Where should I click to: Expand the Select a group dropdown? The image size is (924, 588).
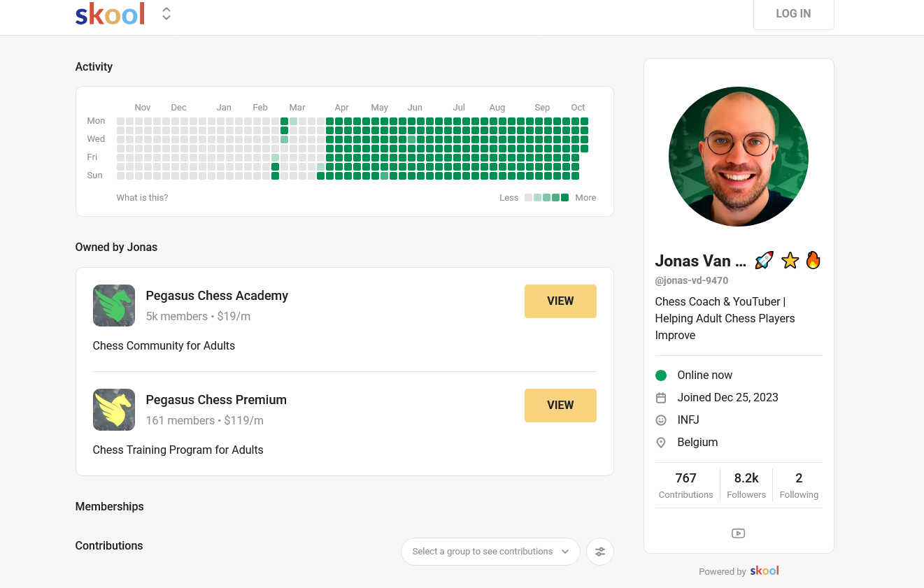click(x=490, y=552)
